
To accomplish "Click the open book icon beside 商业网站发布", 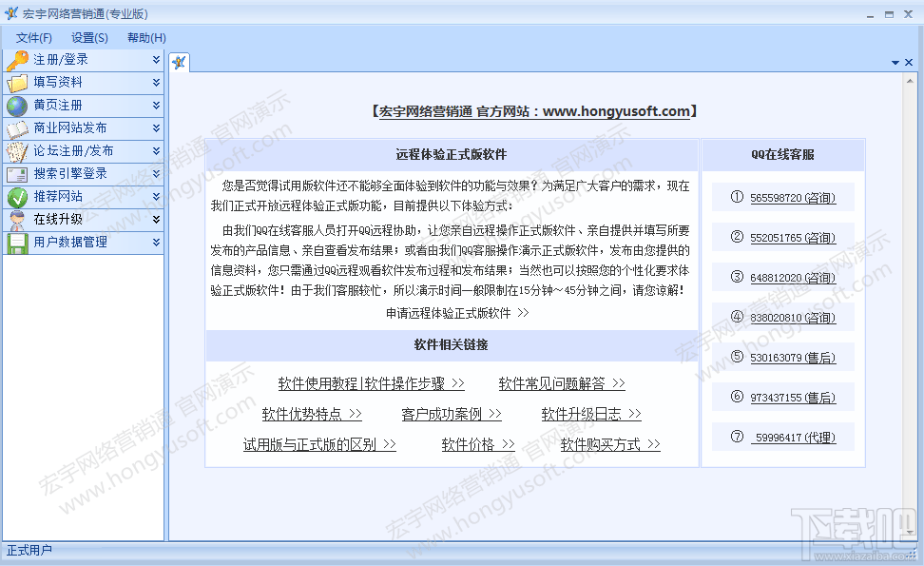I will 18,128.
